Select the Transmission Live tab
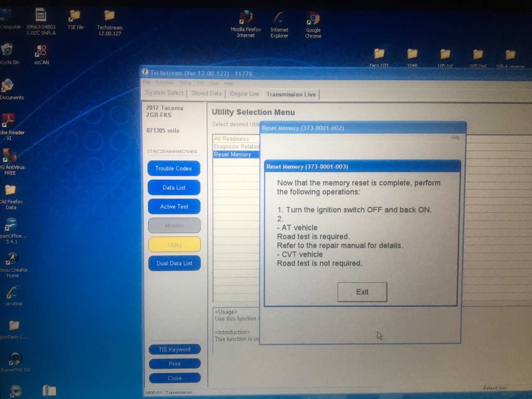This screenshot has height=399, width=532. 291,94
